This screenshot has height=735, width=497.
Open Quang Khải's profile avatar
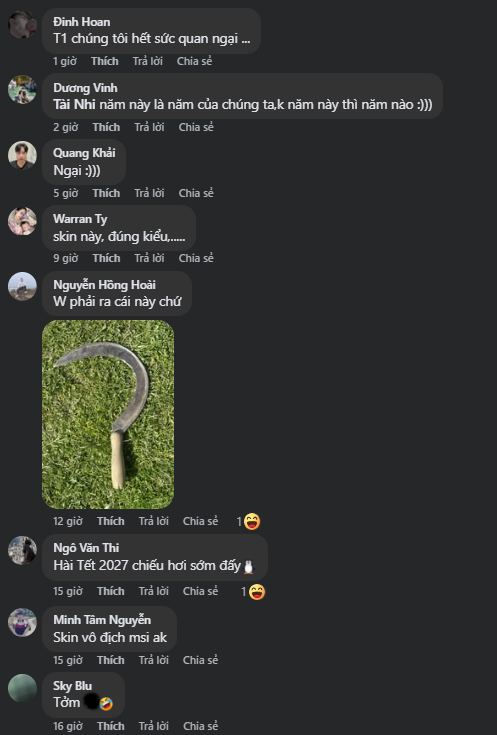point(22,155)
